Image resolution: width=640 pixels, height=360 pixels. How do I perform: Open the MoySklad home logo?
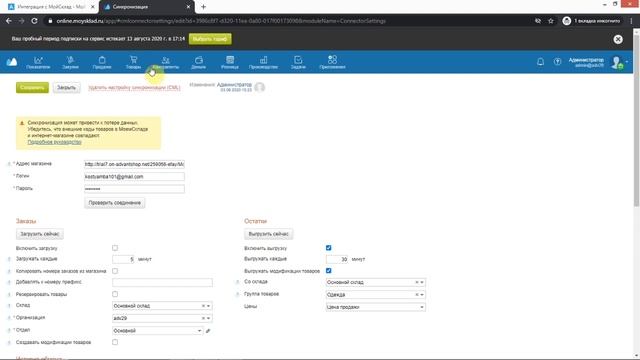click(12, 62)
